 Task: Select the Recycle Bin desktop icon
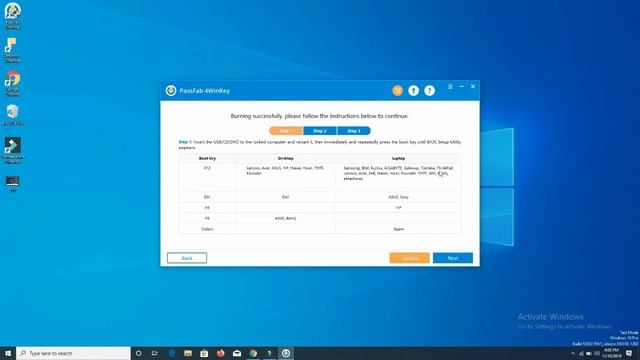(13, 115)
